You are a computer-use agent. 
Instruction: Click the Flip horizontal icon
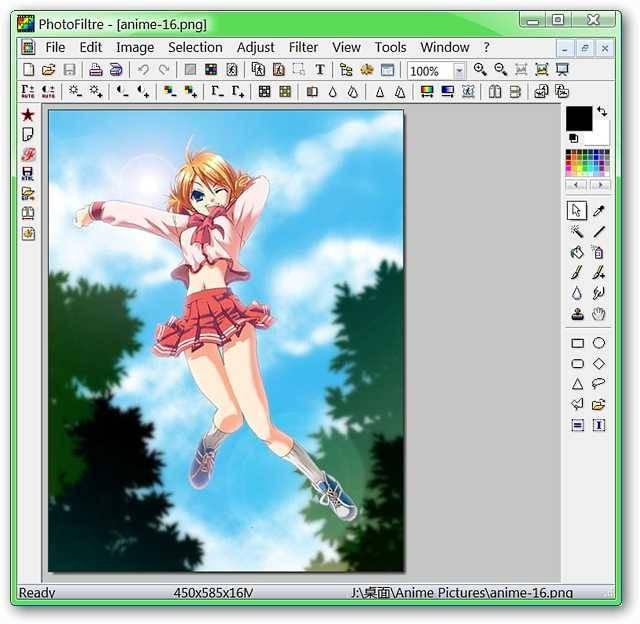[x=495, y=91]
